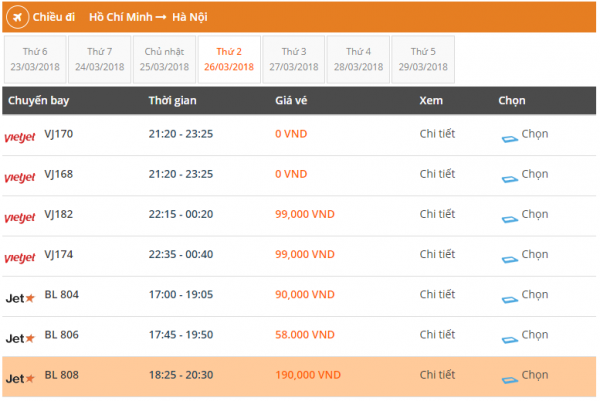Select the Thứ 5 29/03/2018 date tab
The height and width of the screenshot is (401, 600).
coord(423,59)
